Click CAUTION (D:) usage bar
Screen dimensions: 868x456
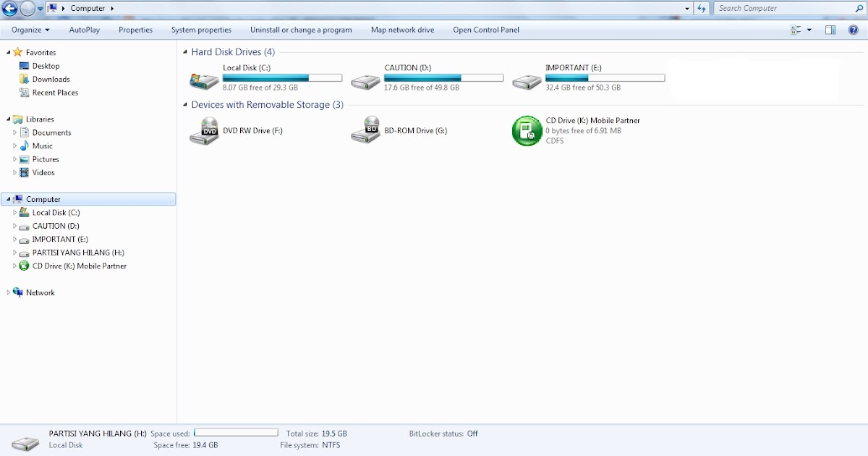[x=443, y=77]
